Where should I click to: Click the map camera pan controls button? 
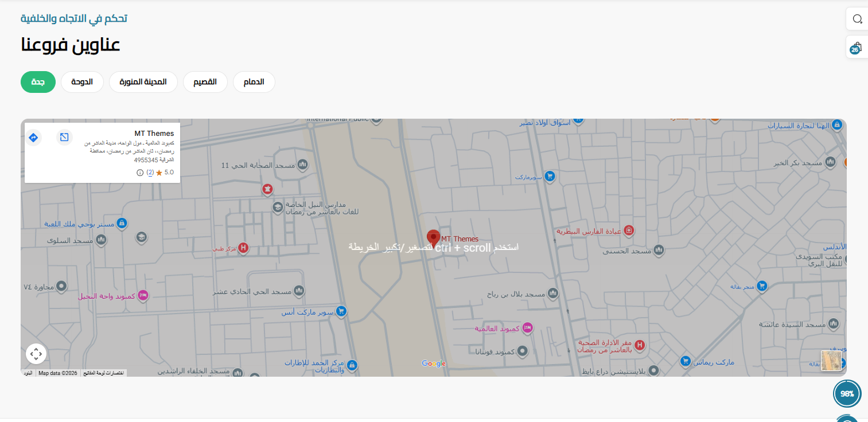point(36,354)
